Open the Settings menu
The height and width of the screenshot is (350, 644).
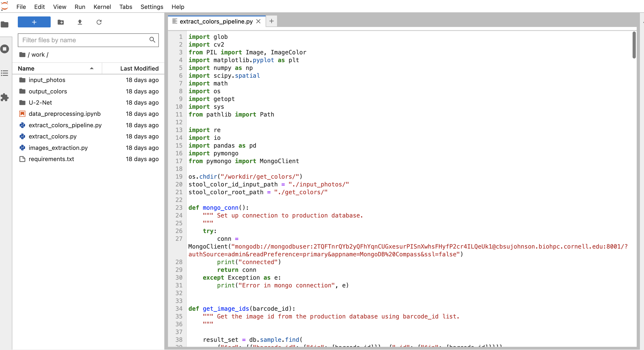pos(152,7)
